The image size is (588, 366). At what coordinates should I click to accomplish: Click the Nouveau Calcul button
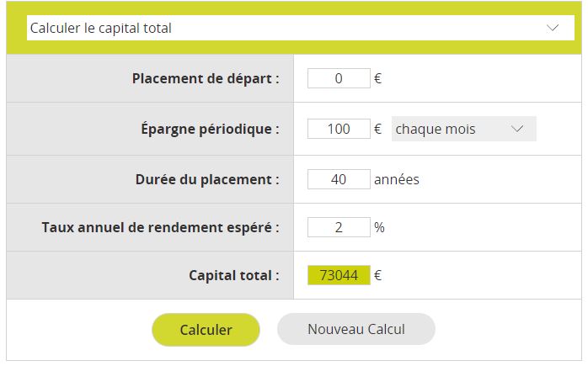(x=355, y=330)
